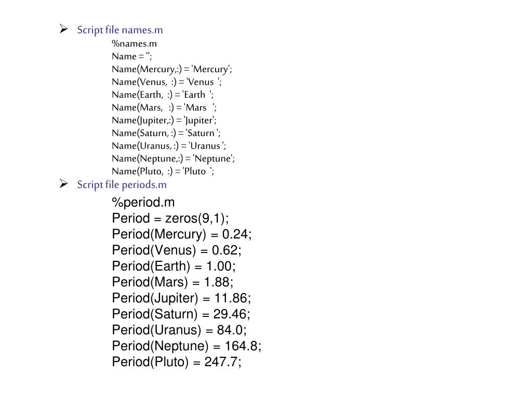
Task: Click the Period(Saturn) = 29.46 line
Action: click(x=181, y=314)
